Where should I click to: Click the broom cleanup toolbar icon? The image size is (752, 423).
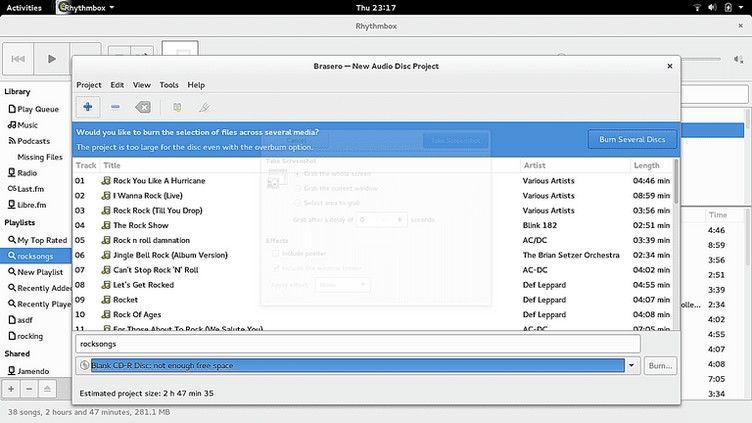[204, 107]
